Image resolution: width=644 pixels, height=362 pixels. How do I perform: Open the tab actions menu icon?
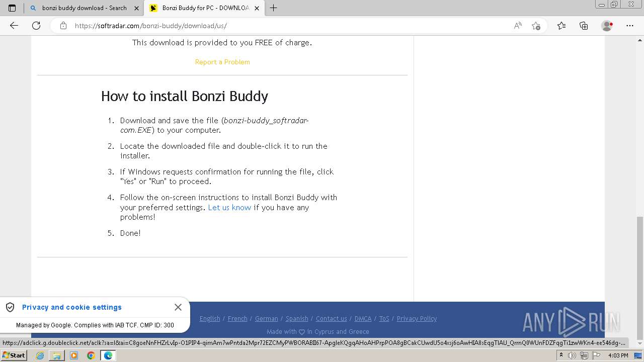click(x=12, y=8)
